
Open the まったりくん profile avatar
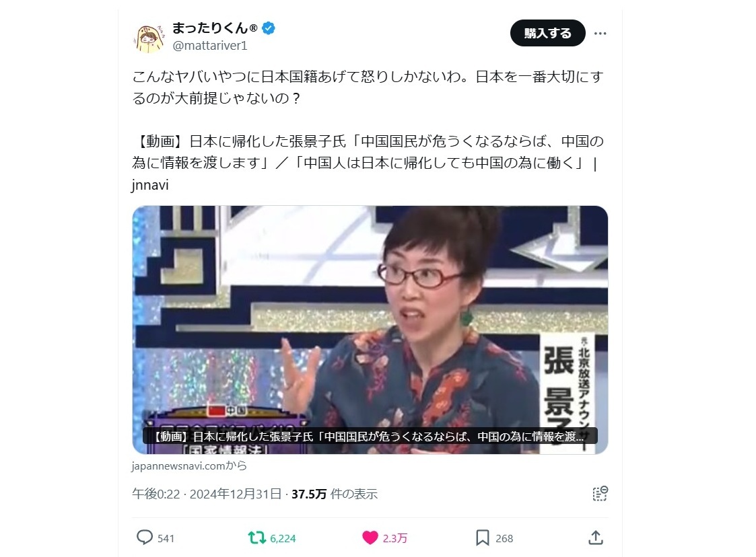pyautogui.click(x=149, y=38)
